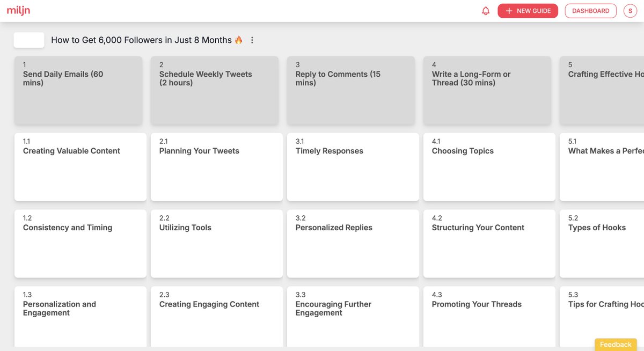Screen dimensions: 644x351
Task: Open card 2.2 Utilizing Tools
Action: (x=217, y=244)
